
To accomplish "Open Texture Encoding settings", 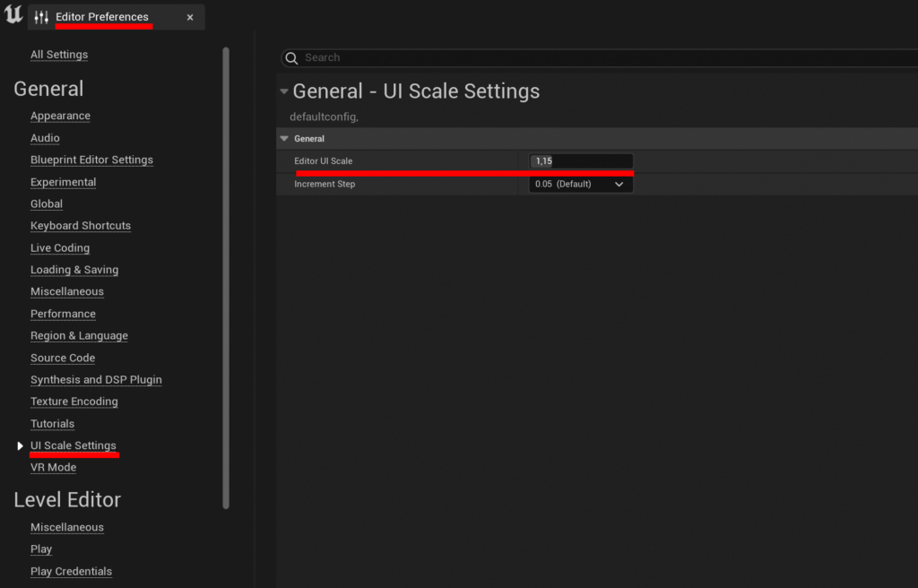I will click(x=74, y=402).
